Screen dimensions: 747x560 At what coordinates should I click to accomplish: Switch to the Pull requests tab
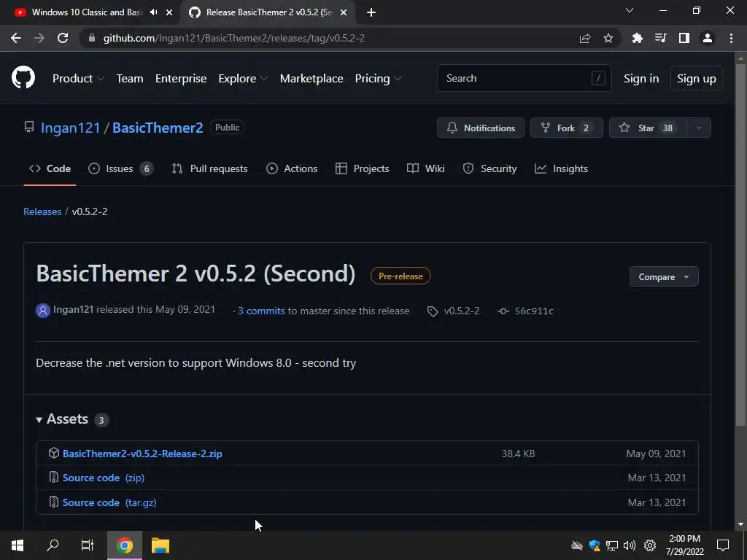coord(209,168)
